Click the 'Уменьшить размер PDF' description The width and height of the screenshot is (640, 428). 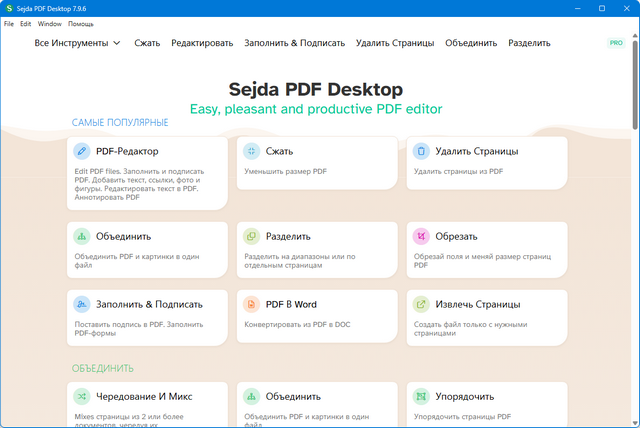click(x=285, y=172)
